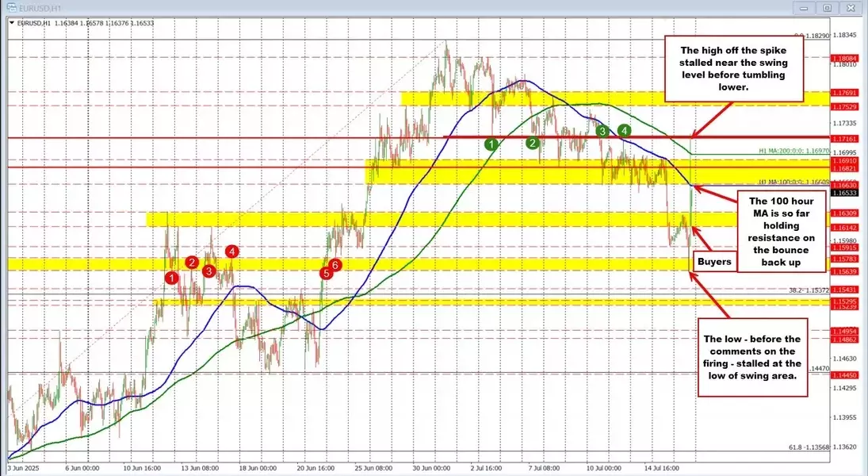The image size is (868, 476).
Task: Select the red price label 1.17529
Action: [844, 106]
